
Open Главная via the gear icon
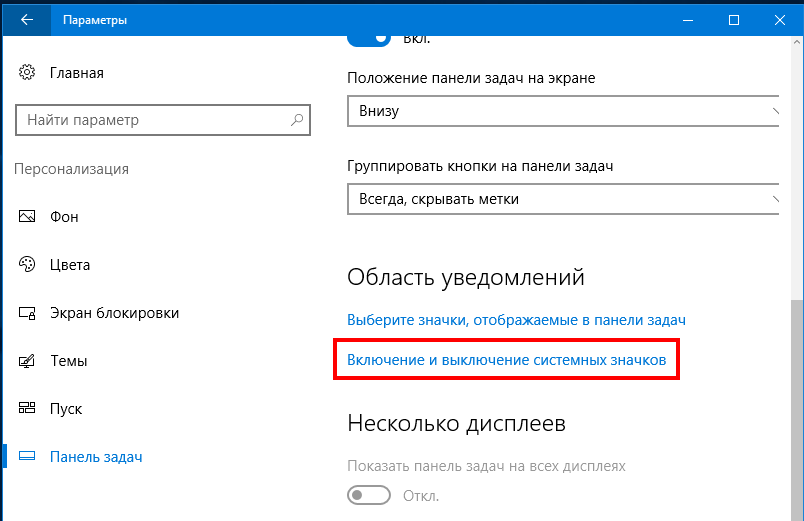(x=27, y=72)
